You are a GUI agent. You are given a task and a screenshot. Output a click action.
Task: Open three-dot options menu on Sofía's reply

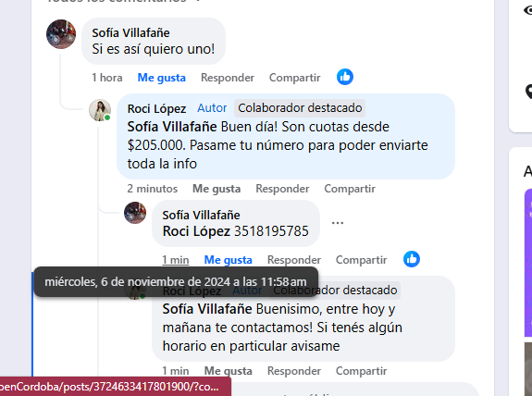pos(338,223)
